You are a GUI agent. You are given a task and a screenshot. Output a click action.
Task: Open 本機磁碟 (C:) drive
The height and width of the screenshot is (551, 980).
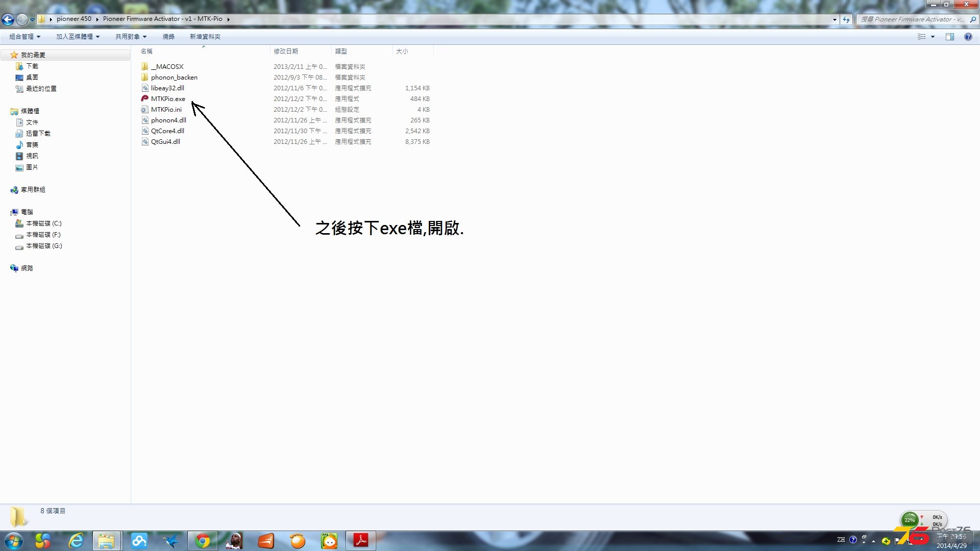44,223
